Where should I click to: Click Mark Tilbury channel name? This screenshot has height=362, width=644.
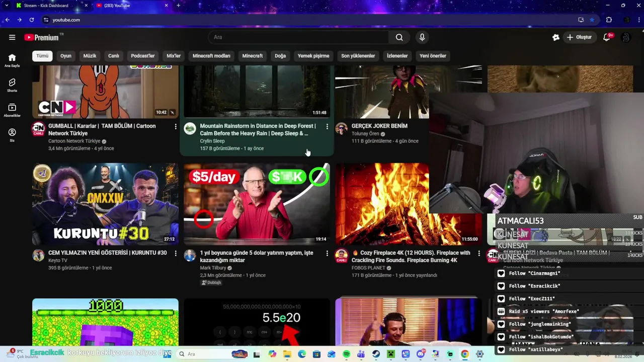click(x=213, y=268)
